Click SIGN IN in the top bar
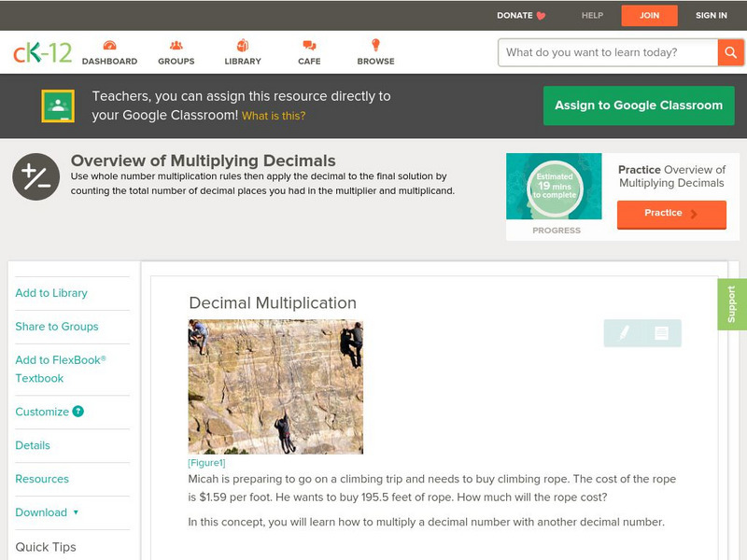The image size is (747, 560). pyautogui.click(x=711, y=15)
